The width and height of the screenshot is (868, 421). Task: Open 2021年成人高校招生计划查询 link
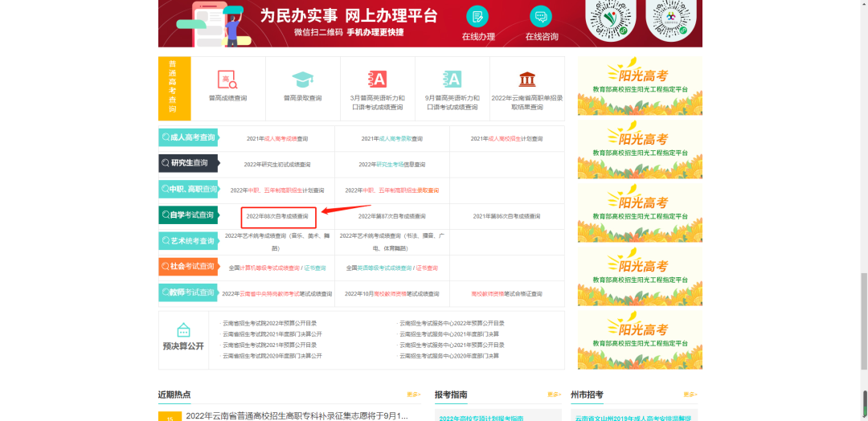[x=507, y=139]
